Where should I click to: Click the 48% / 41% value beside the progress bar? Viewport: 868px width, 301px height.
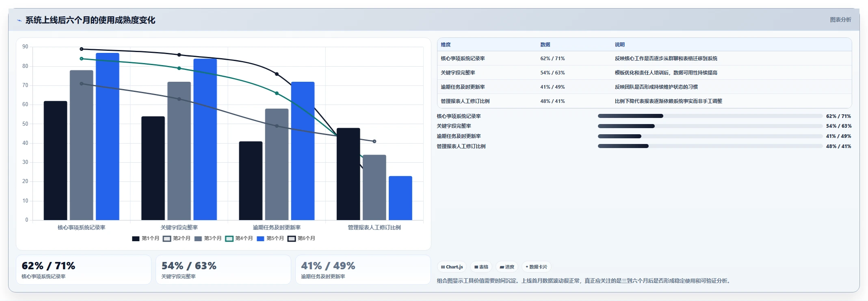[x=838, y=146]
